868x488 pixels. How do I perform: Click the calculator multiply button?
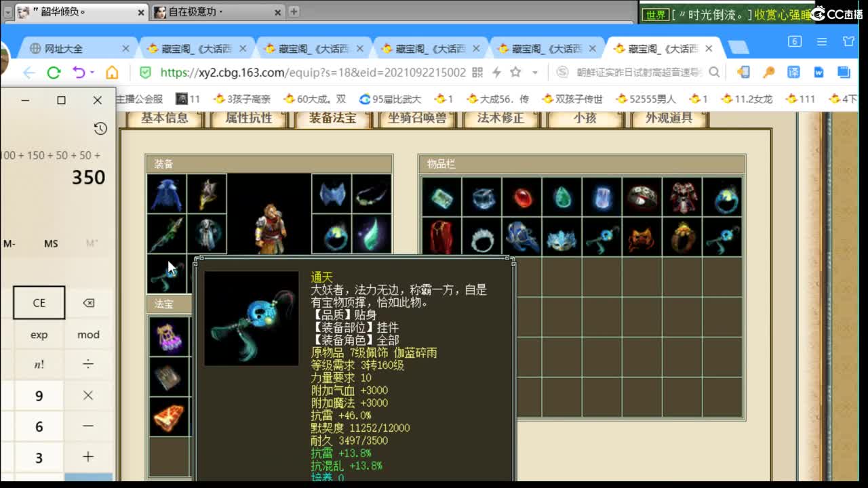pos(88,395)
